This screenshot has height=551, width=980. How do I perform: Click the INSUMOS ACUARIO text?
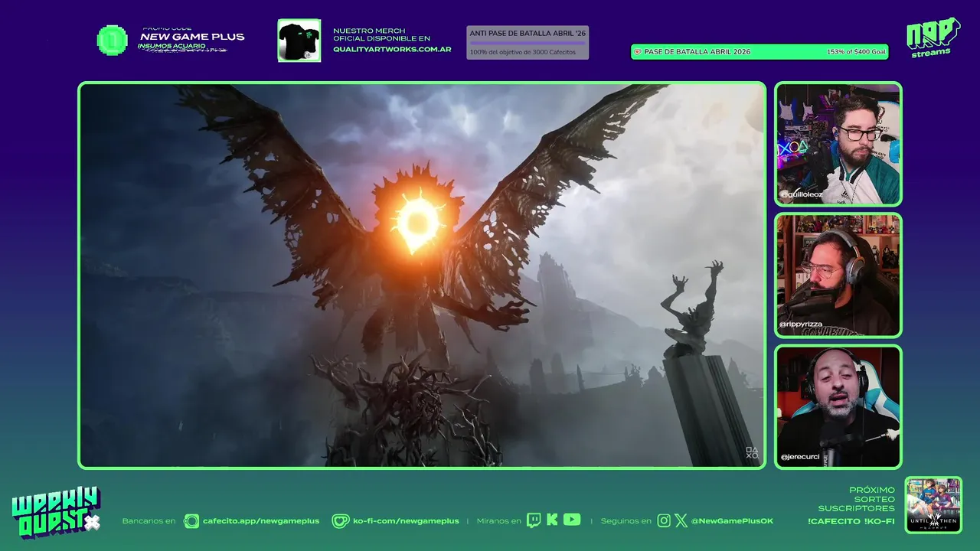pos(172,46)
